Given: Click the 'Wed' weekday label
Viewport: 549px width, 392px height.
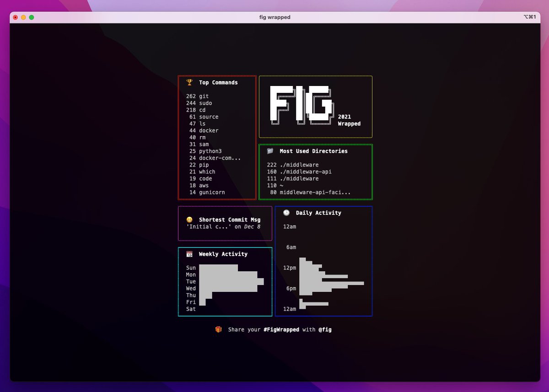Looking at the screenshot, I should pyautogui.click(x=191, y=288).
